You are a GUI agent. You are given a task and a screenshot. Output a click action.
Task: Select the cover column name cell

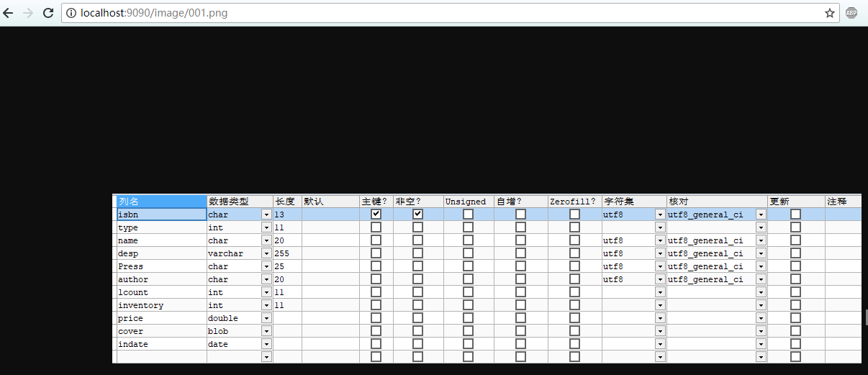pos(161,331)
